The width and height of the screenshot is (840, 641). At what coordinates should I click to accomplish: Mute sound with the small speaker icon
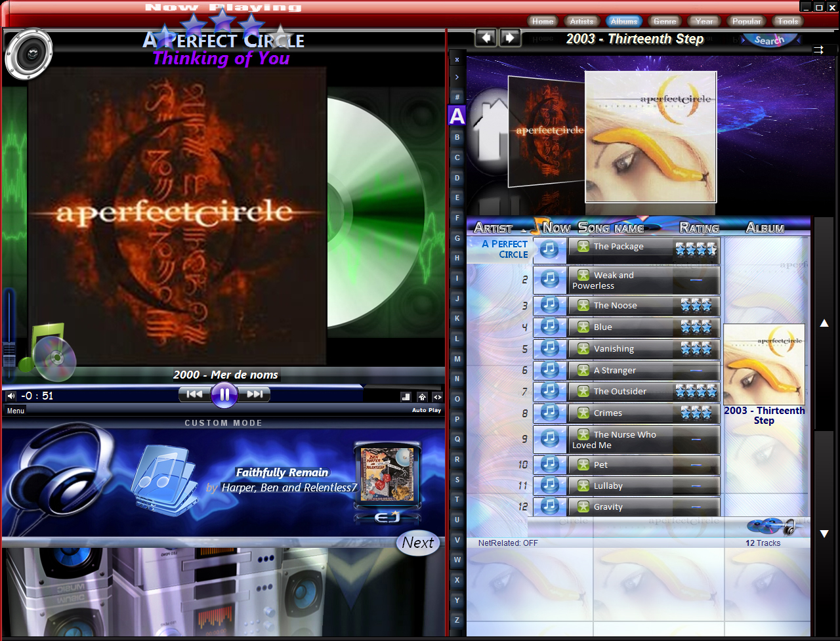pyautogui.click(x=10, y=396)
